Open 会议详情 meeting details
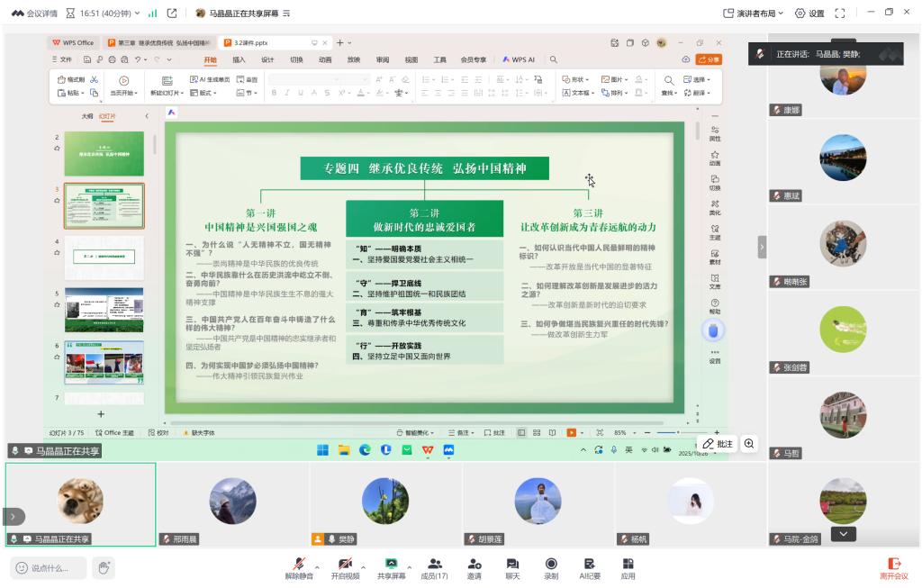This screenshot has width=922, height=588. (34, 14)
